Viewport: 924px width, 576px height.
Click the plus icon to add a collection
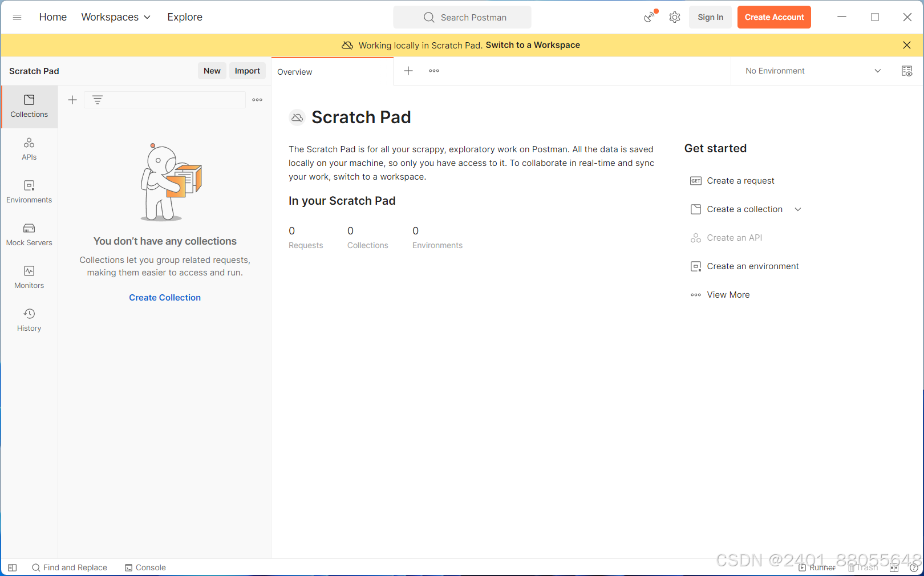click(x=72, y=100)
